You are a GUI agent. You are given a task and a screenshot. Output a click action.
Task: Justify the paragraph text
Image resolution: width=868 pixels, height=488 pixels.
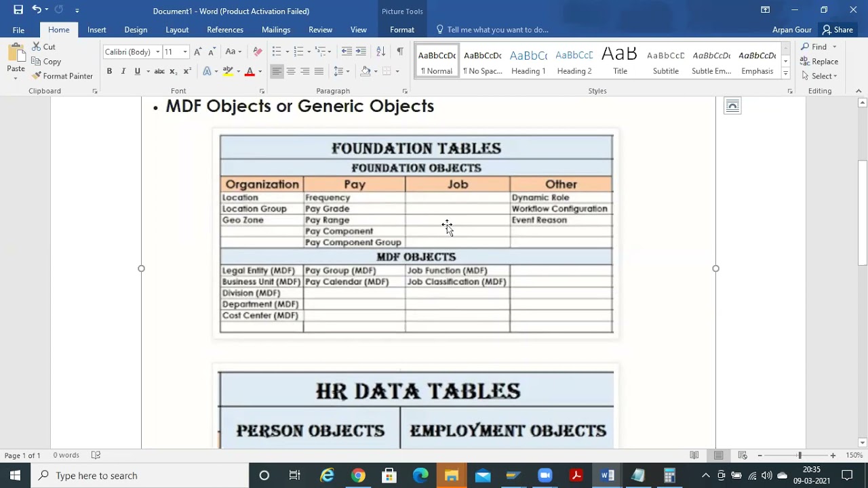coord(319,71)
